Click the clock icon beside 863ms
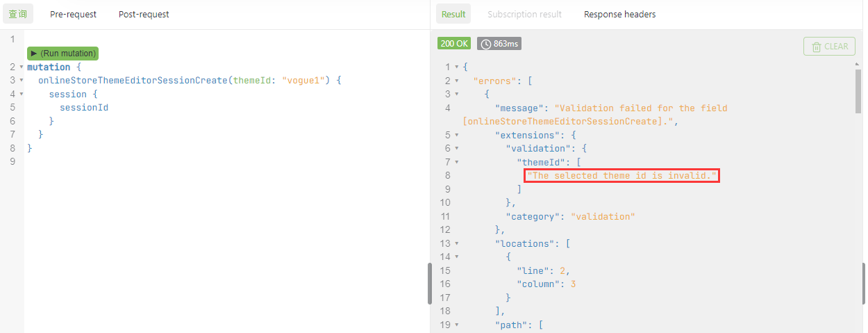This screenshot has height=333, width=868. (x=486, y=44)
